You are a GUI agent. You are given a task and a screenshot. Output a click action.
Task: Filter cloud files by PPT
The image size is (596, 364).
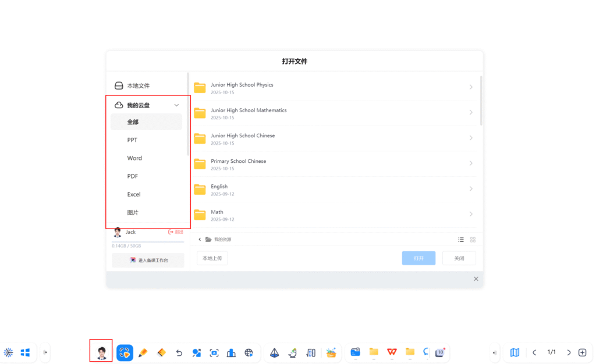[x=133, y=140]
